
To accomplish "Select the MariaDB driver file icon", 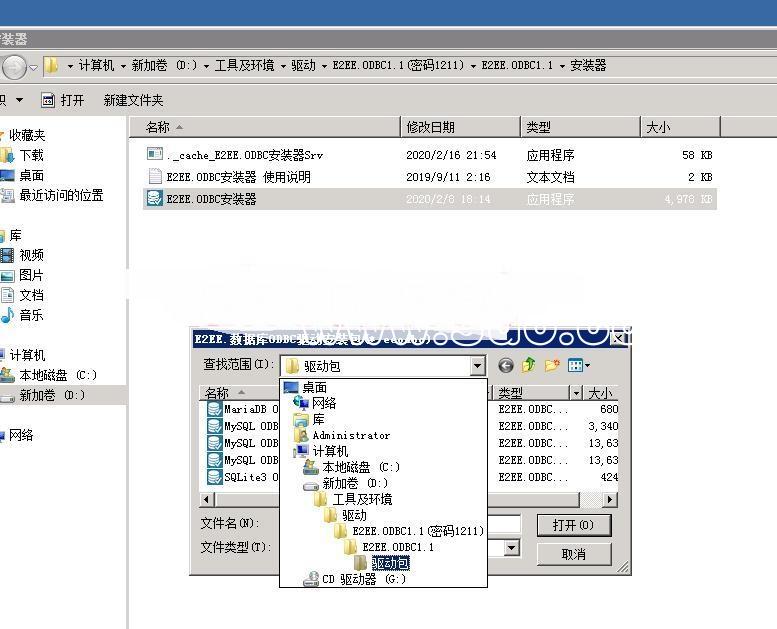I will coord(214,409).
